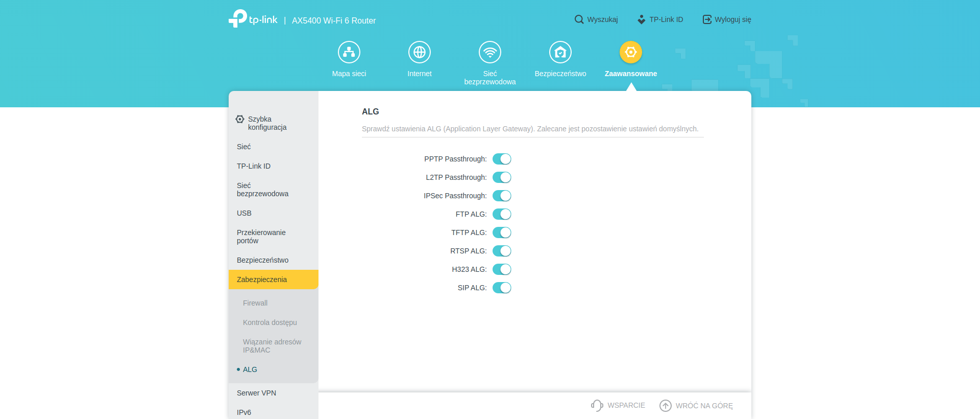The image size is (980, 419).
Task: Click the tp-link logo
Action: point(253,19)
